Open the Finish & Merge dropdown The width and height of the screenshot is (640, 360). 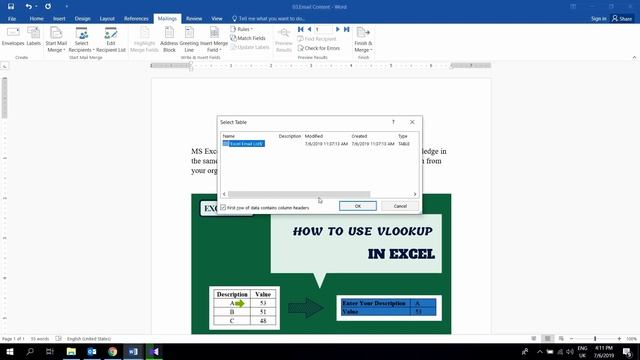pyautogui.click(x=363, y=40)
